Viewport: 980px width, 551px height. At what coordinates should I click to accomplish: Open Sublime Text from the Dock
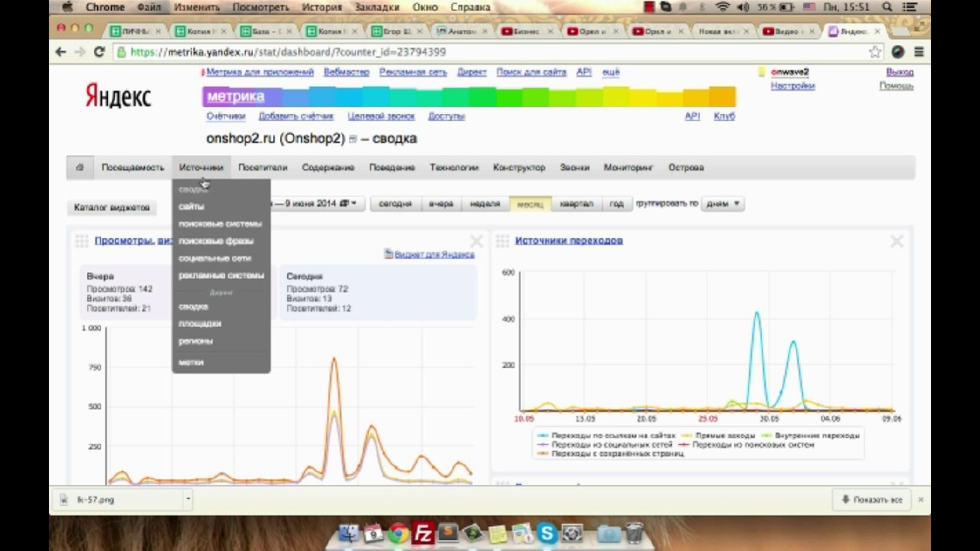point(448,533)
